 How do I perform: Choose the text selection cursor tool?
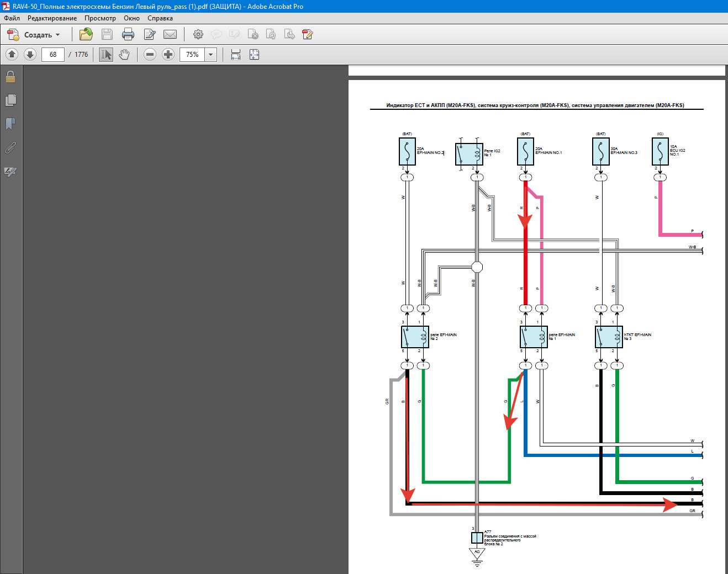(106, 55)
